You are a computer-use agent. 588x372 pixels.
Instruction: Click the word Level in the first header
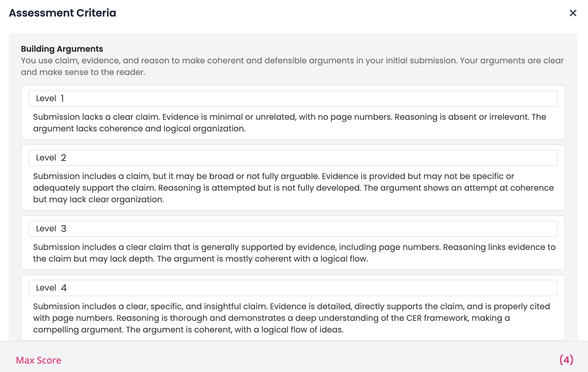[46, 99]
